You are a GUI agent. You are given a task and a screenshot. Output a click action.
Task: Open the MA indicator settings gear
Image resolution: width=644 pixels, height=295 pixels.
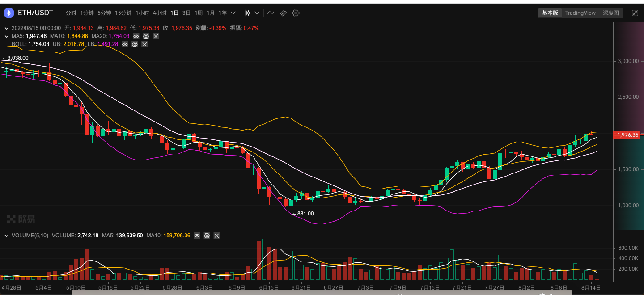146,36
